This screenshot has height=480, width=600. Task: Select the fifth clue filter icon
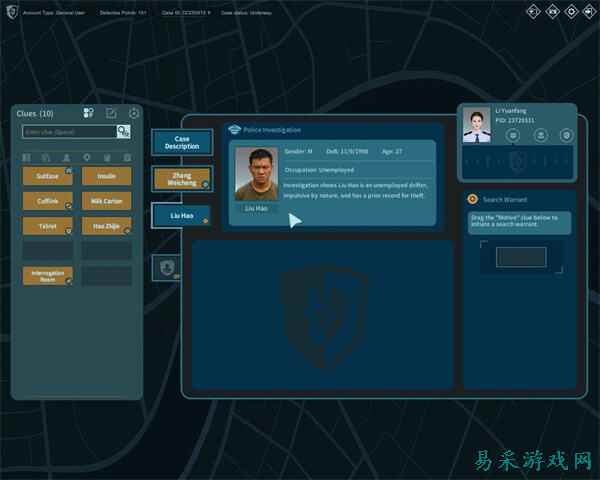(x=107, y=157)
